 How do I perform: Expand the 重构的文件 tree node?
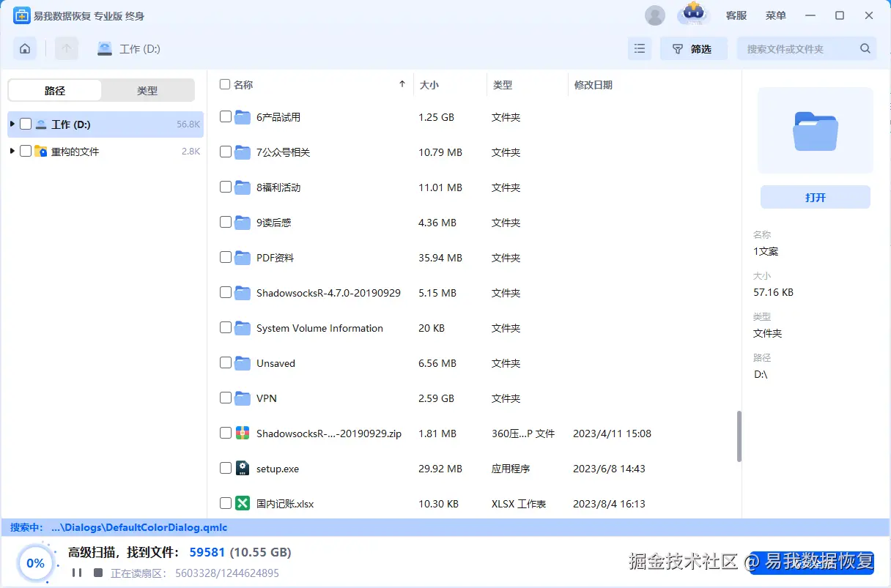pyautogui.click(x=12, y=152)
